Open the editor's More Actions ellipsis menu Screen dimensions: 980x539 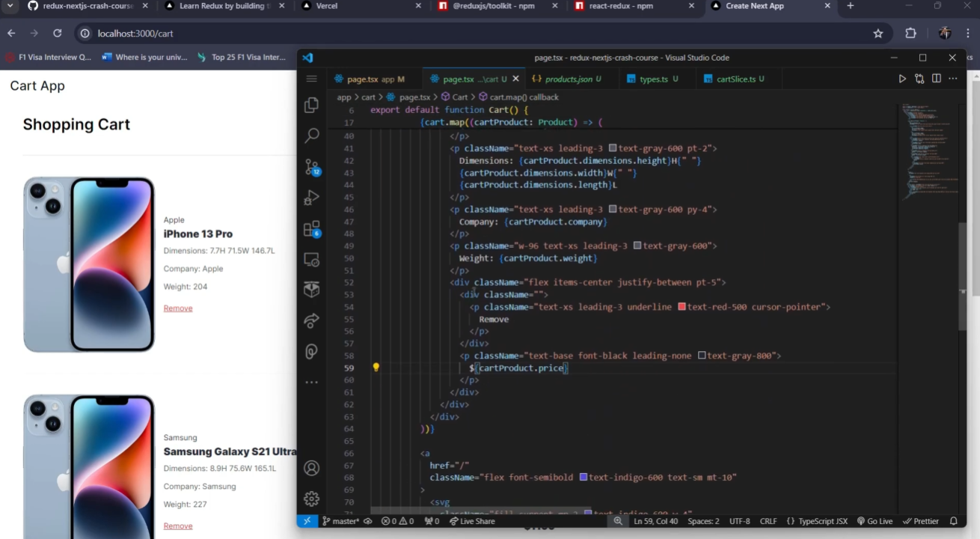click(952, 79)
